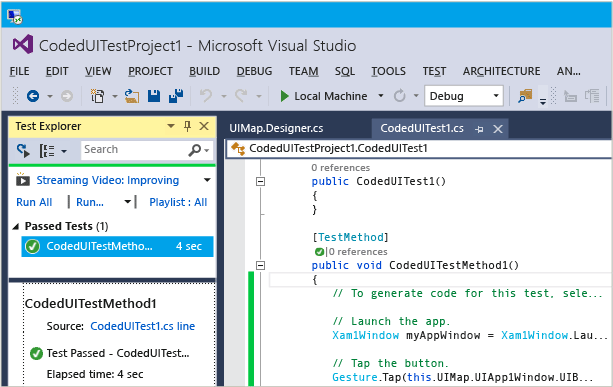Open the DEBUG menu
This screenshot has width=613, height=387.
click(255, 71)
